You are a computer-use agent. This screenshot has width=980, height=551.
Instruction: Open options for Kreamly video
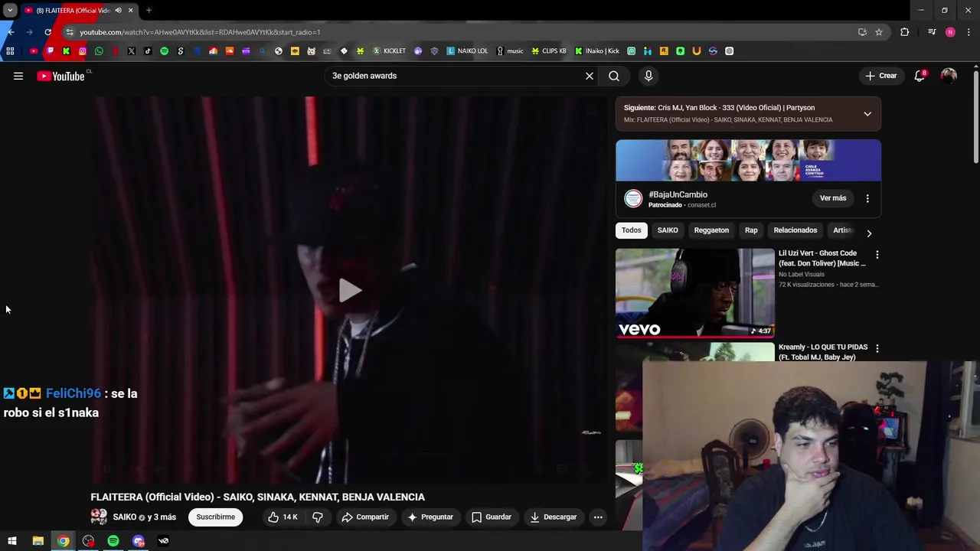point(877,348)
